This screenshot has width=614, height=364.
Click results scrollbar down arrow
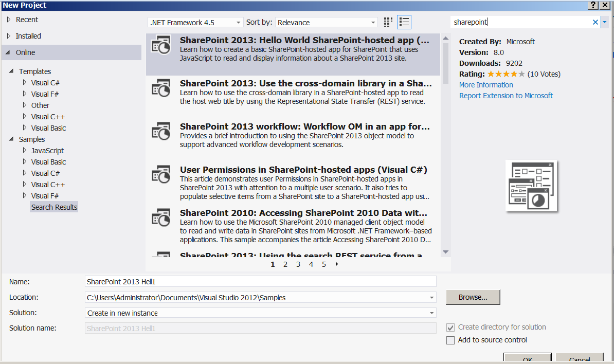point(446,252)
